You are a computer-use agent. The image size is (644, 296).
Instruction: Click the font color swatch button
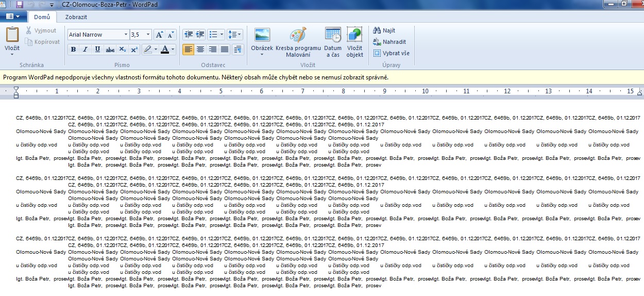(x=164, y=50)
